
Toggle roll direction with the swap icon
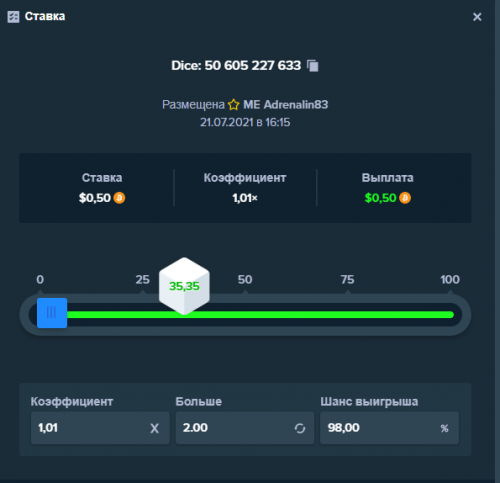[300, 428]
